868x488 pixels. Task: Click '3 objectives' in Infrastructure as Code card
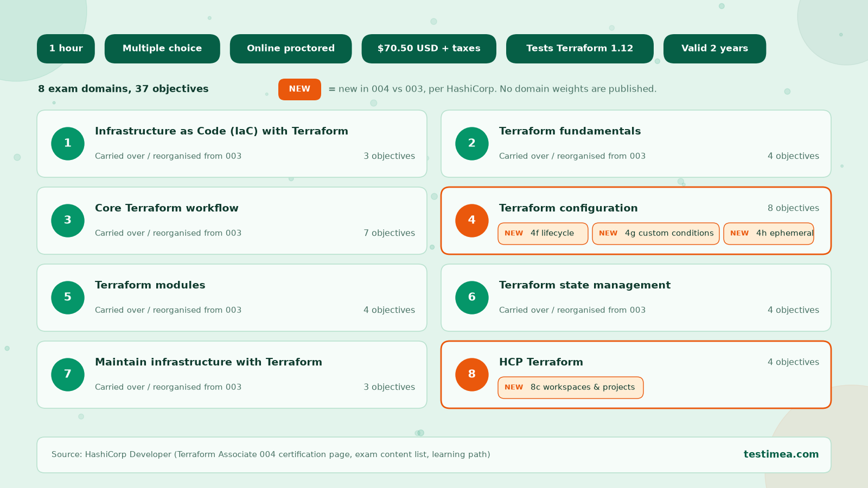click(x=389, y=156)
